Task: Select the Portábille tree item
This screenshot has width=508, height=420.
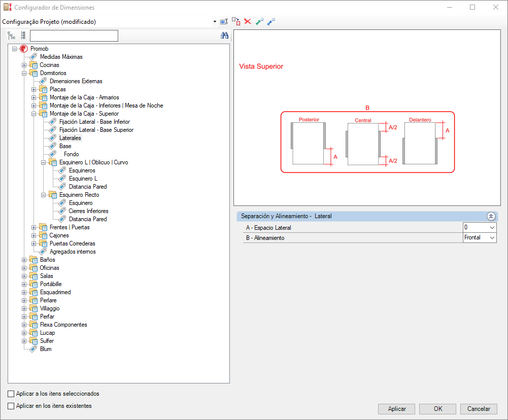Action: [x=51, y=284]
